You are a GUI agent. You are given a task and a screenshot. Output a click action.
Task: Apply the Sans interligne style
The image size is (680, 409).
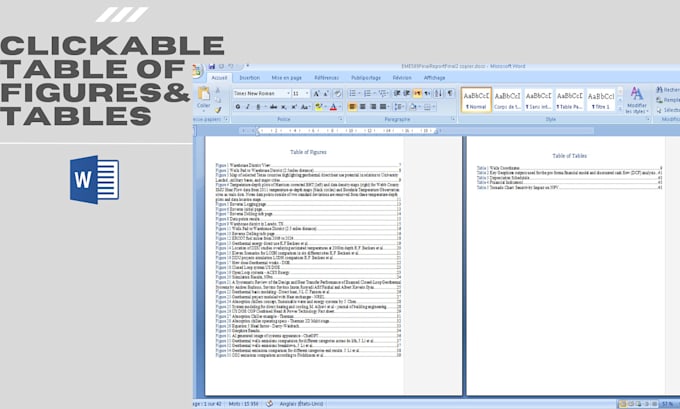pyautogui.click(x=539, y=100)
